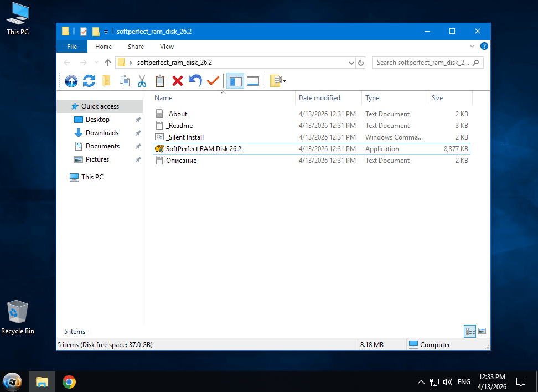The width and height of the screenshot is (538, 392).
Task: Open the File menu
Action: 72,47
